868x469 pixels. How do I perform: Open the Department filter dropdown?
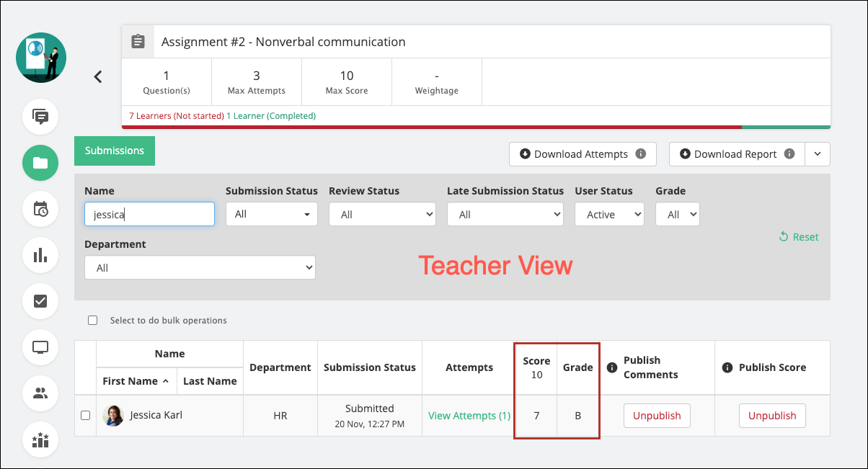coord(200,268)
